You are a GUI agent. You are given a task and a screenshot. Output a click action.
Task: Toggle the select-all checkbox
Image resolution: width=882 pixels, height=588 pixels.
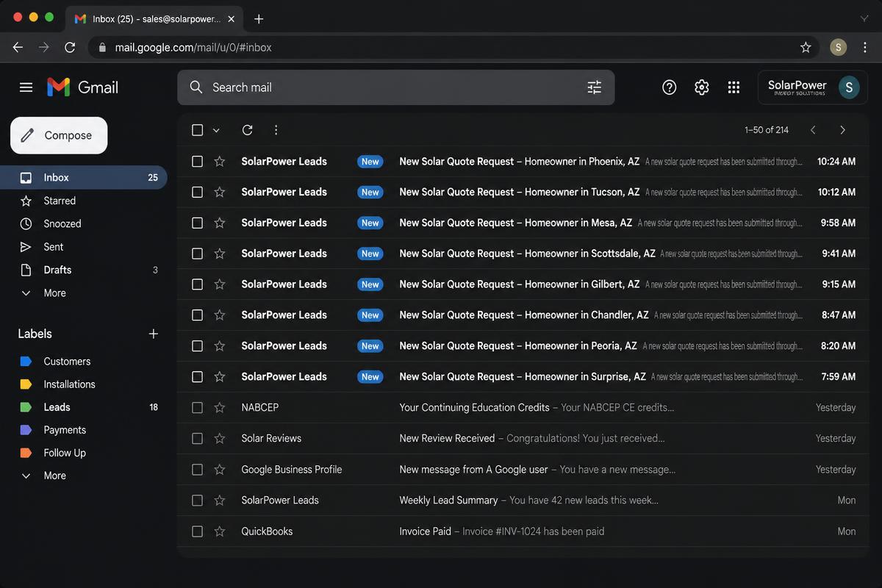point(197,130)
